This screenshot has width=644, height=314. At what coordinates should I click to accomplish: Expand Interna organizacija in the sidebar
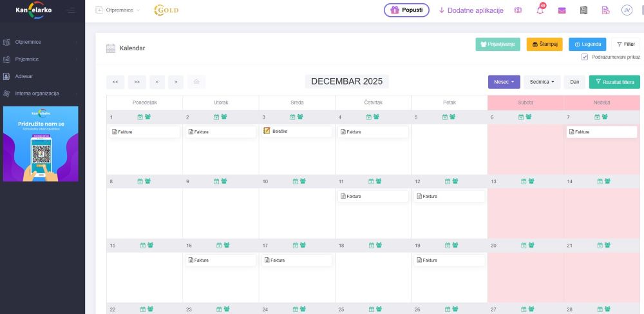tap(41, 93)
